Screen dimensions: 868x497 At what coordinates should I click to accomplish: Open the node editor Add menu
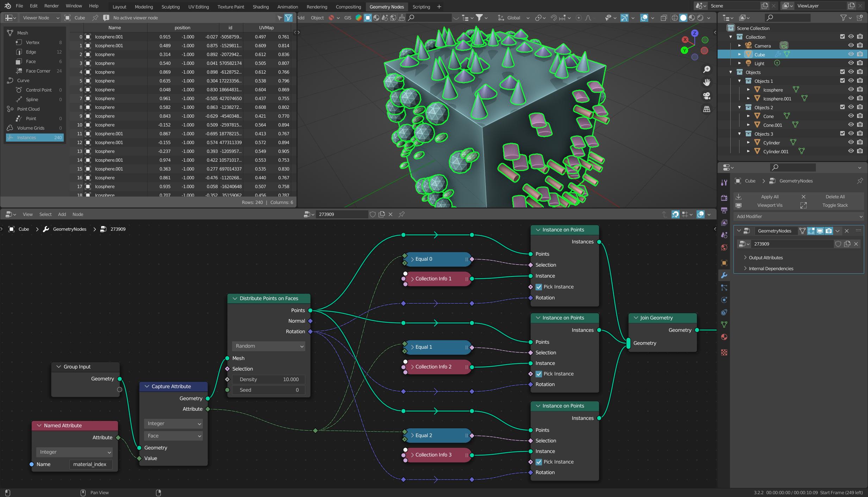pos(62,214)
